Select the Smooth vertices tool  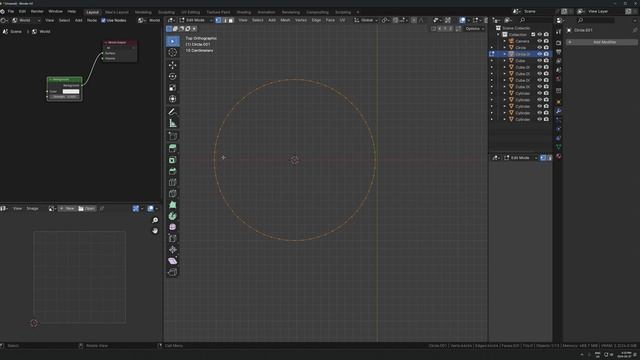(x=173, y=227)
